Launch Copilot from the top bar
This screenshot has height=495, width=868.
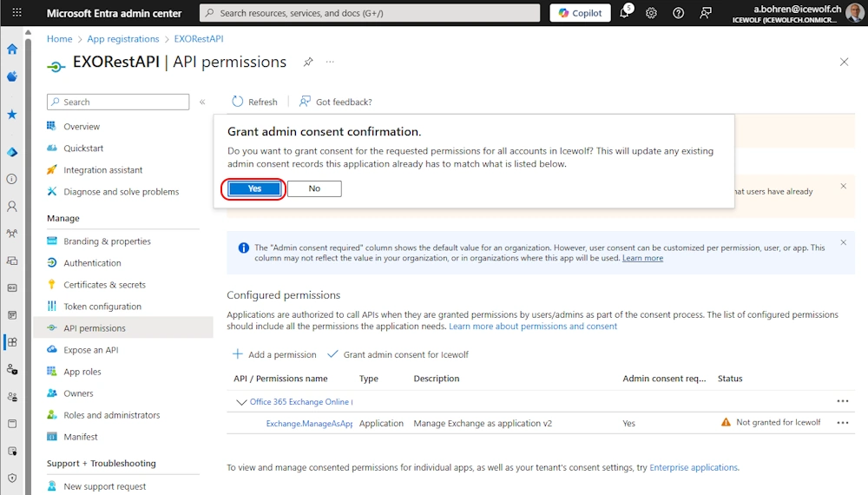(x=581, y=13)
